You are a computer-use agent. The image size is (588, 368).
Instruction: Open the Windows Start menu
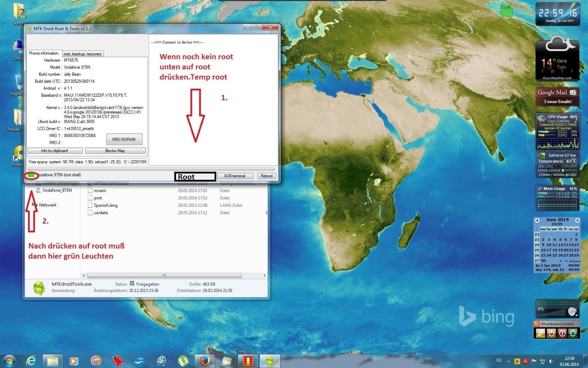[9, 361]
